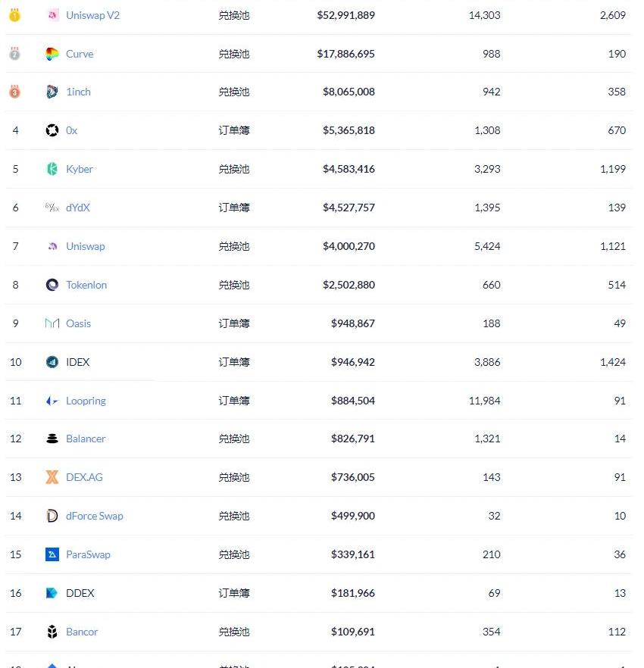Click the gold first-place medal badge
The image size is (644, 668).
point(14,15)
